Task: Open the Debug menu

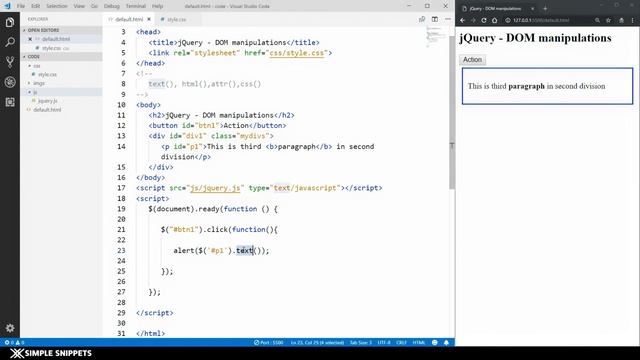Action: pos(111,6)
